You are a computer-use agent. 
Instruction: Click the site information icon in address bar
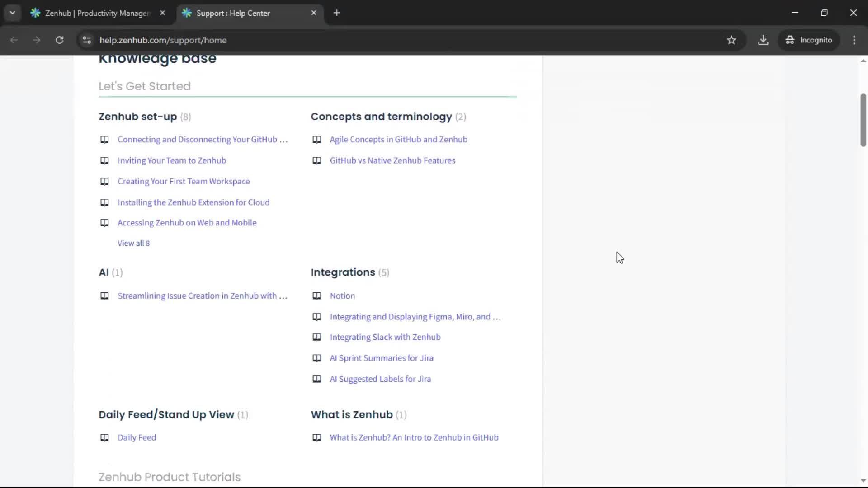pyautogui.click(x=86, y=40)
